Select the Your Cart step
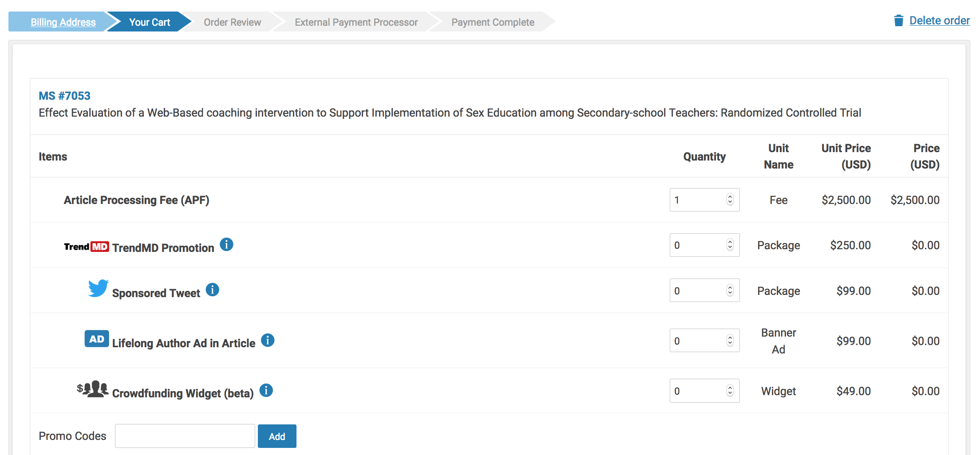This screenshot has width=980, height=455. click(x=149, y=22)
